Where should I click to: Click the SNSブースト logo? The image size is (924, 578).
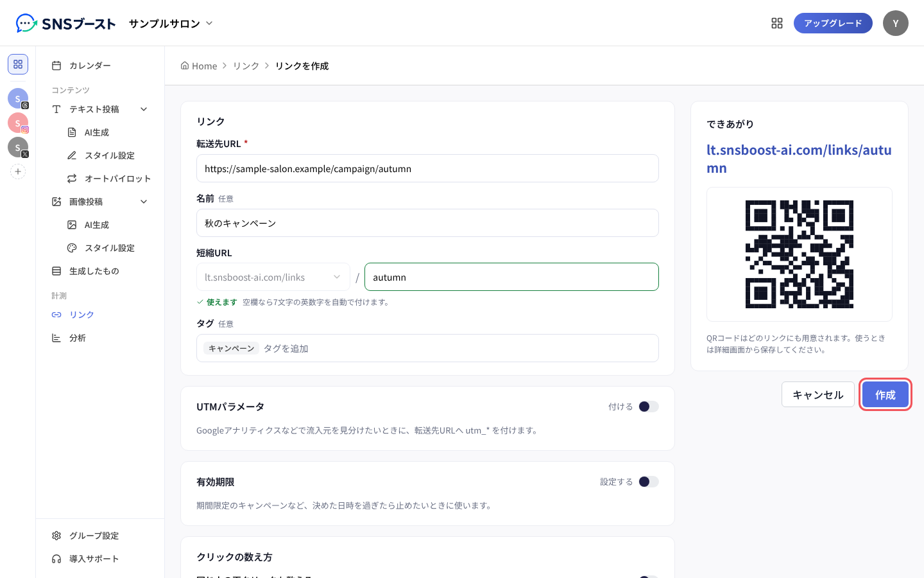click(x=65, y=24)
